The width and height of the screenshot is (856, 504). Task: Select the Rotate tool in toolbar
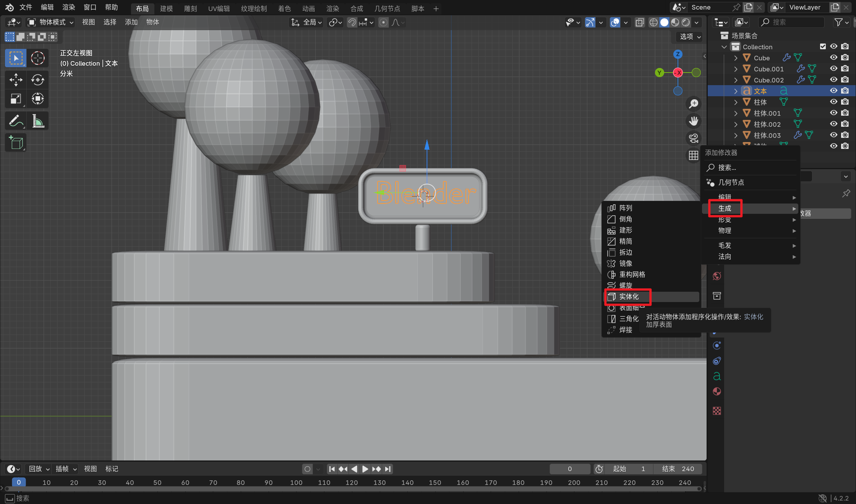(x=37, y=80)
